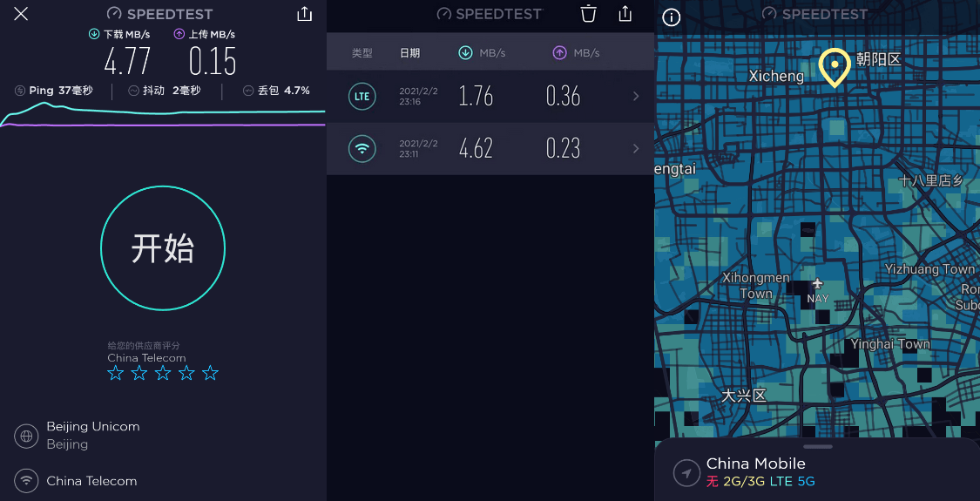Expand the LTE result with its chevron

coord(636,97)
